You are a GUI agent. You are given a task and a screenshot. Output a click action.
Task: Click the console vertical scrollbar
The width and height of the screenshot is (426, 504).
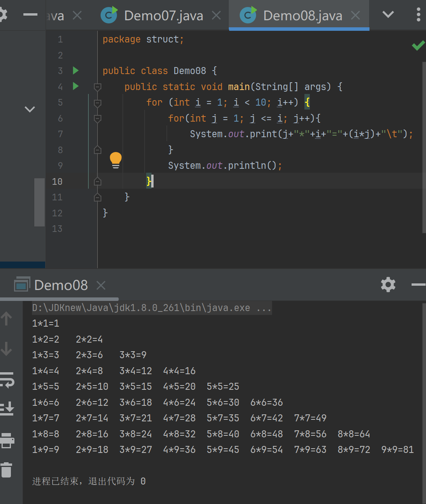(x=424, y=403)
